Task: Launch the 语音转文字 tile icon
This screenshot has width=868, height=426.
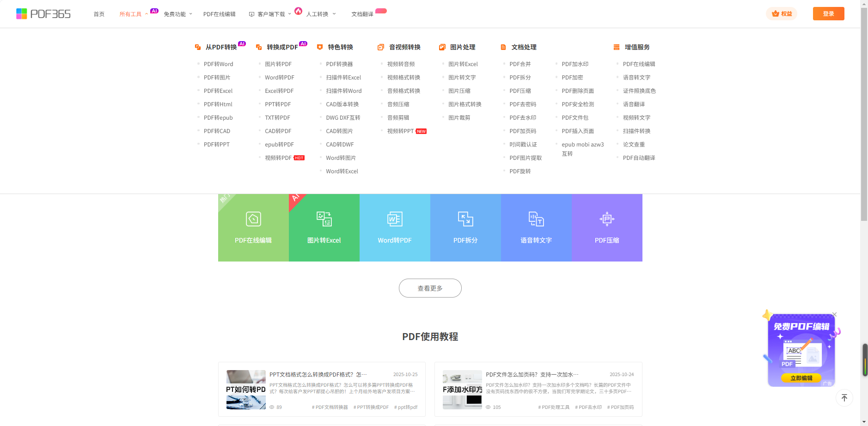Action: (x=536, y=219)
